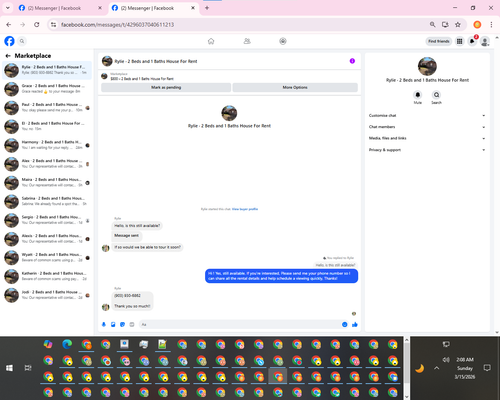The width and height of the screenshot is (500, 400).
Task: Choose a GIF icon
Action: [x=132, y=324]
